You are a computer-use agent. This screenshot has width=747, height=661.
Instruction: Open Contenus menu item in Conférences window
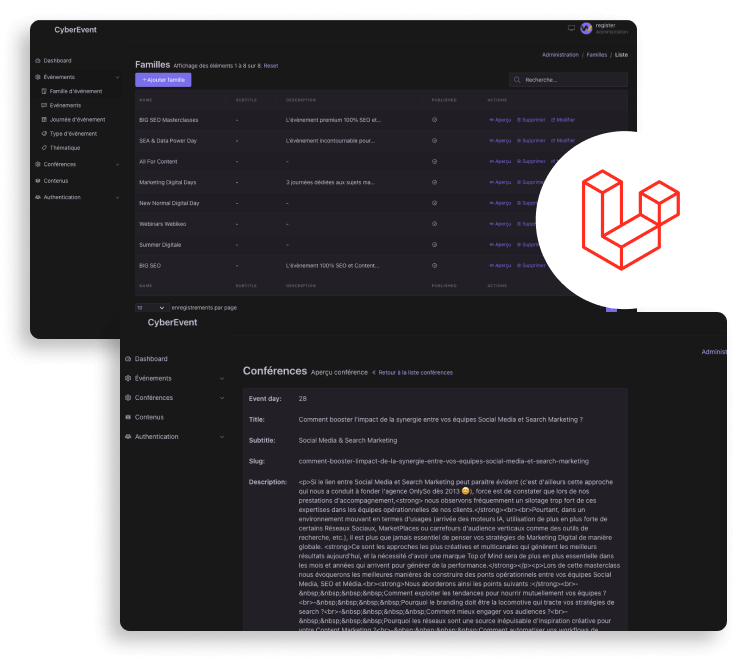pos(149,417)
